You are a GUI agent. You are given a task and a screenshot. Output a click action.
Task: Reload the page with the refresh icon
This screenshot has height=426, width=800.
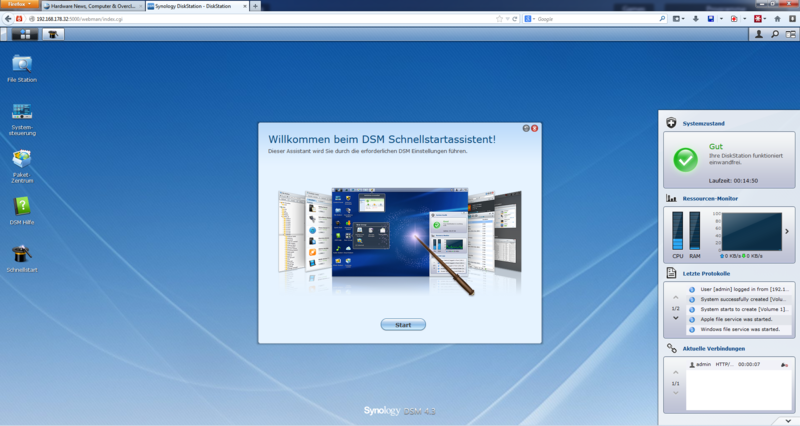click(x=515, y=19)
